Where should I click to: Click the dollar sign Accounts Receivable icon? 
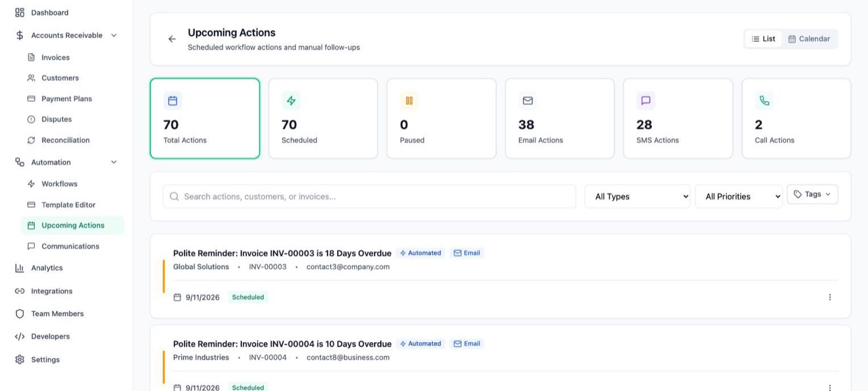pyautogui.click(x=20, y=35)
